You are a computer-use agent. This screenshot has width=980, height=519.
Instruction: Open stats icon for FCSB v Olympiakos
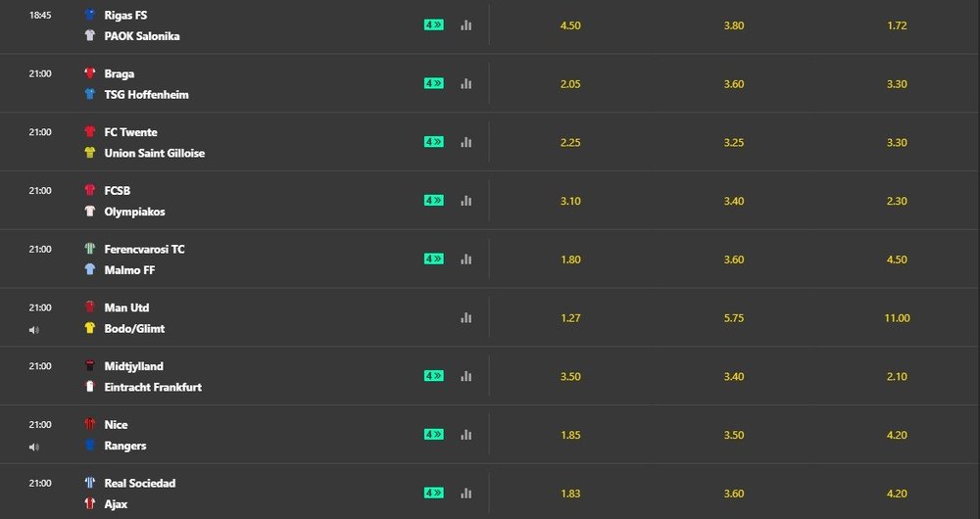[465, 201]
